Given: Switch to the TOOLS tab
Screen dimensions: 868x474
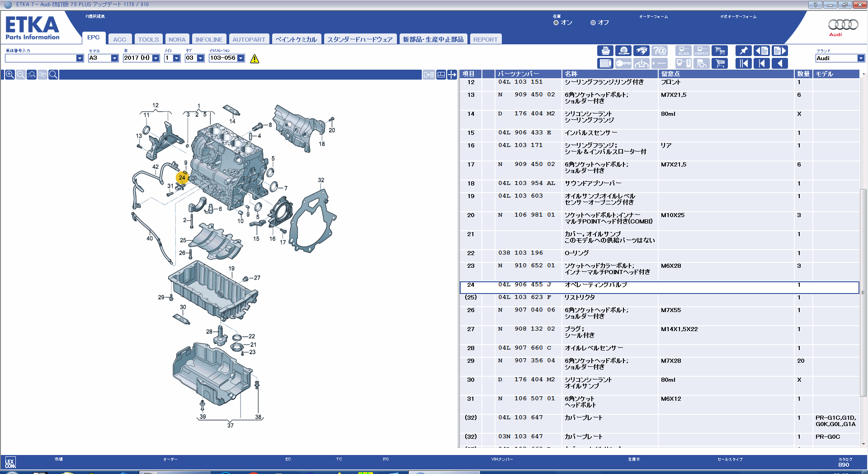Looking at the screenshot, I should (x=148, y=39).
